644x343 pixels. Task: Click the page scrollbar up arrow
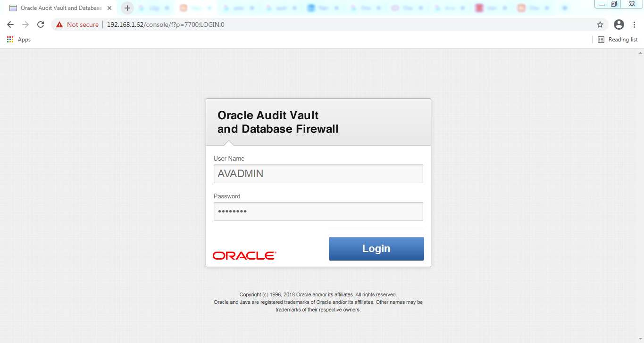(640, 51)
